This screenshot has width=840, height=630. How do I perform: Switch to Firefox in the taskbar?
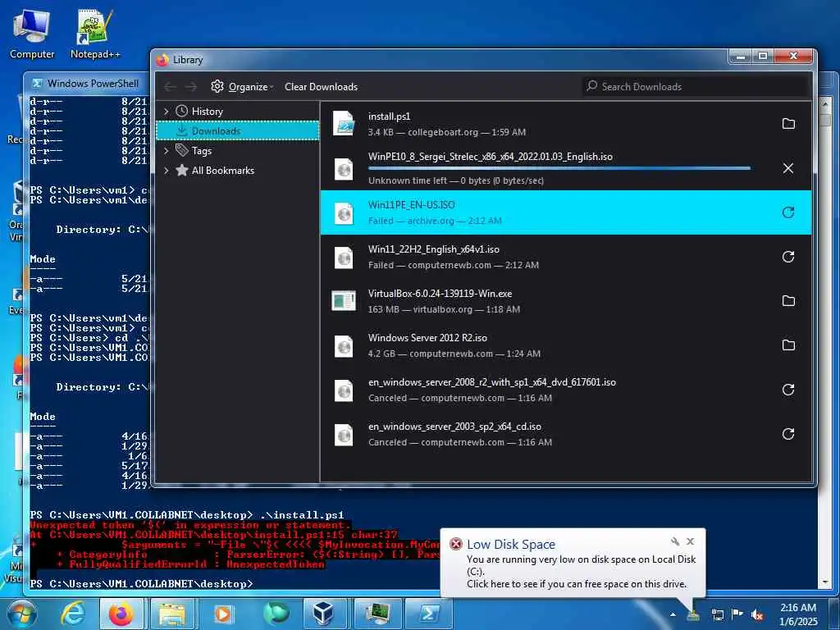pos(121,614)
